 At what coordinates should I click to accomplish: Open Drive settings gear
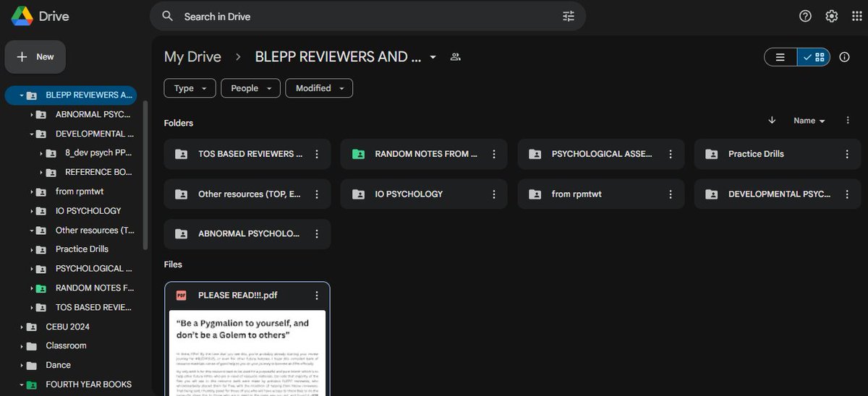tap(832, 16)
